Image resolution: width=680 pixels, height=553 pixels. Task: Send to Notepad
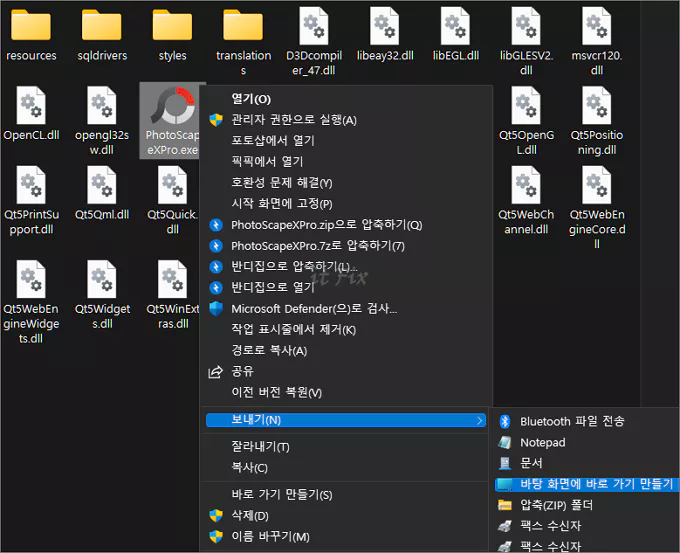[x=587, y=442]
